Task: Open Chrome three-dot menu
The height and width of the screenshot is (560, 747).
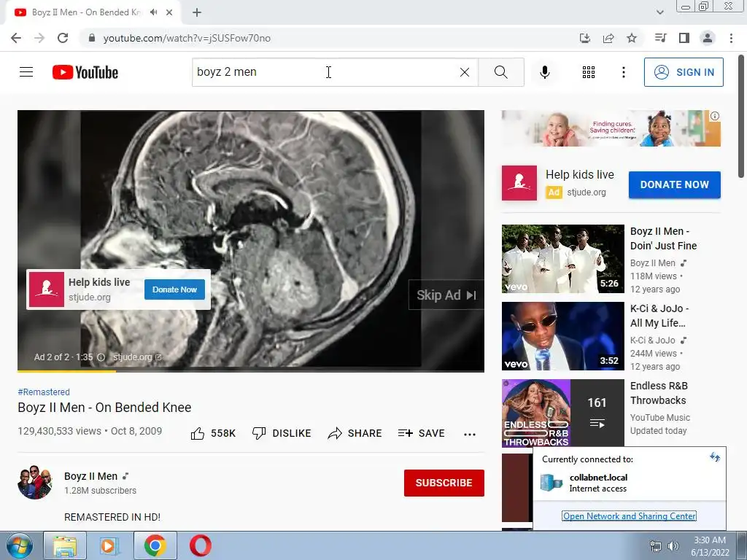Action: coord(731,38)
